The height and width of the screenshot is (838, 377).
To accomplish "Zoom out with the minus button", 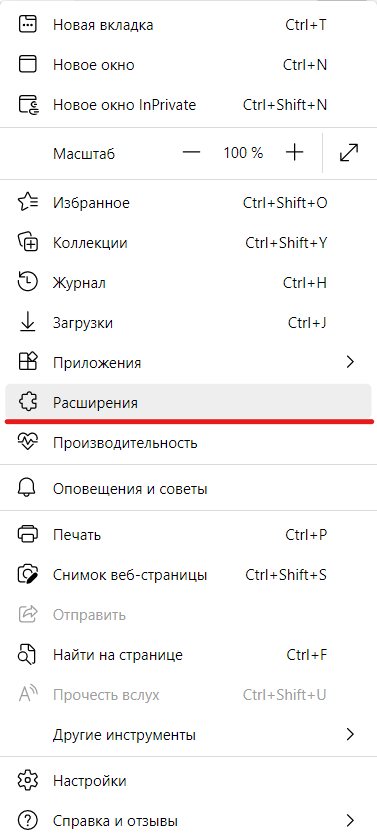I will (x=191, y=153).
